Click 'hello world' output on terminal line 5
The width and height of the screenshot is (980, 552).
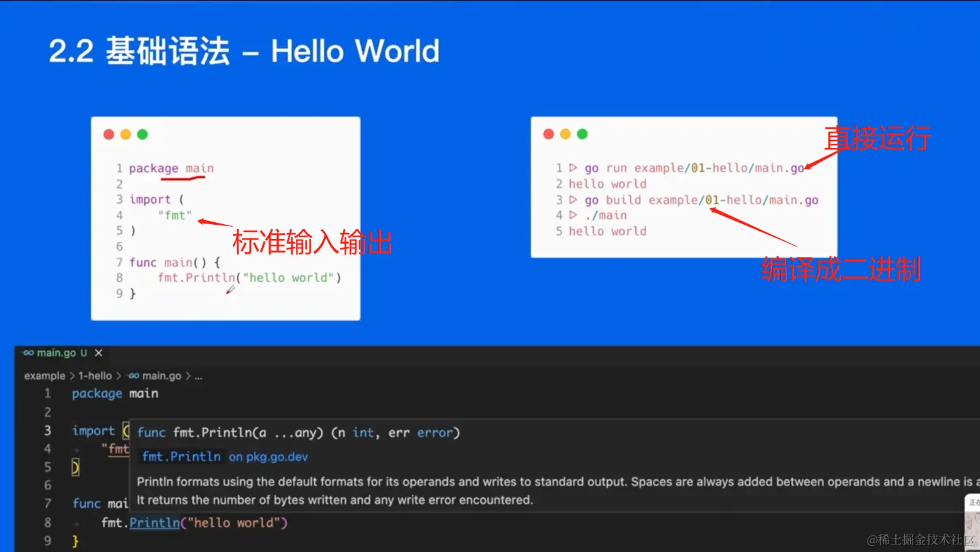tap(608, 231)
